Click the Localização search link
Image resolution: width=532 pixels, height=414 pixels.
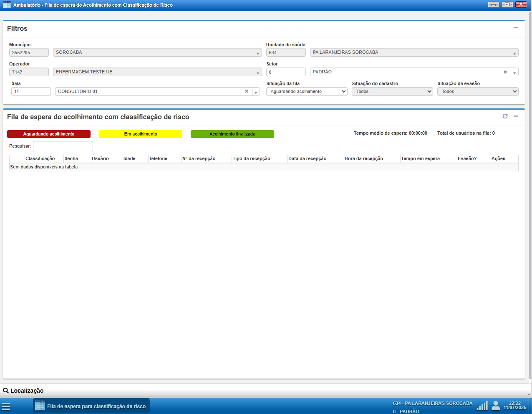[x=23, y=391]
